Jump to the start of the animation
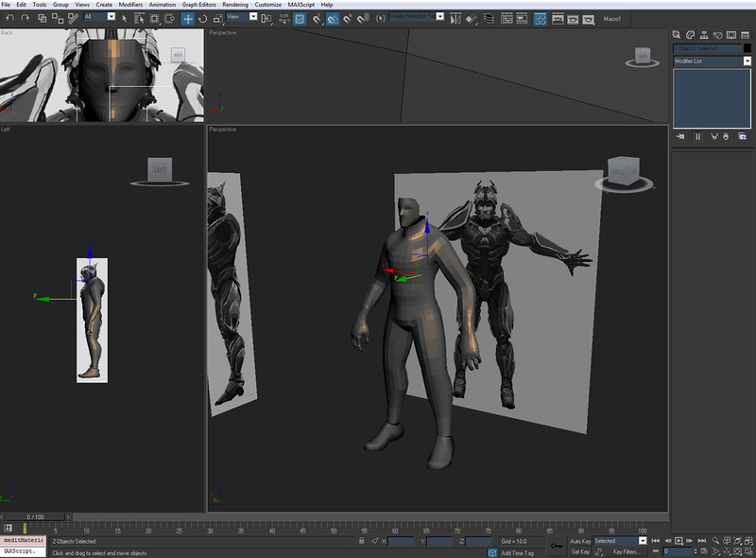The height and width of the screenshot is (558, 756). [x=655, y=541]
